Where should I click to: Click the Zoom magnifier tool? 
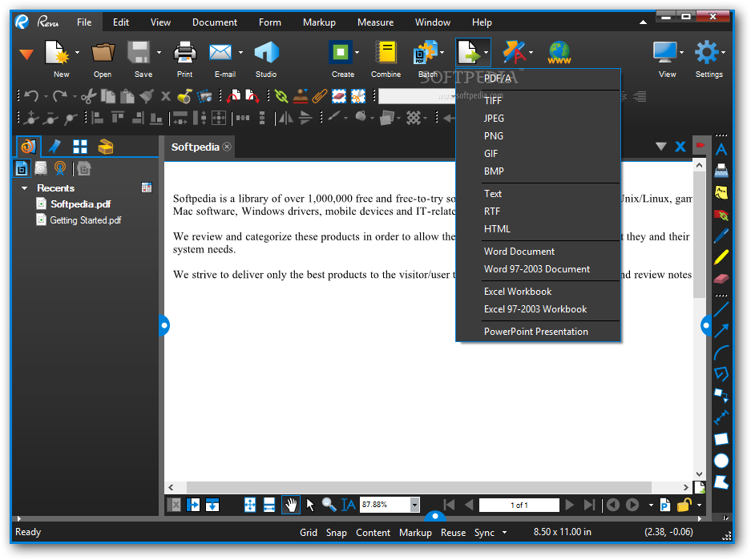coord(329,505)
